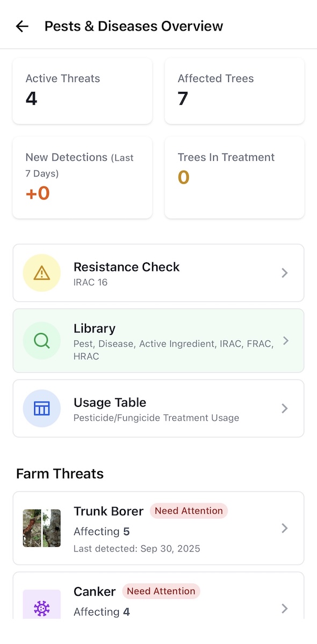
Task: Select the yellow warning triangle icon
Action: pos(42,273)
